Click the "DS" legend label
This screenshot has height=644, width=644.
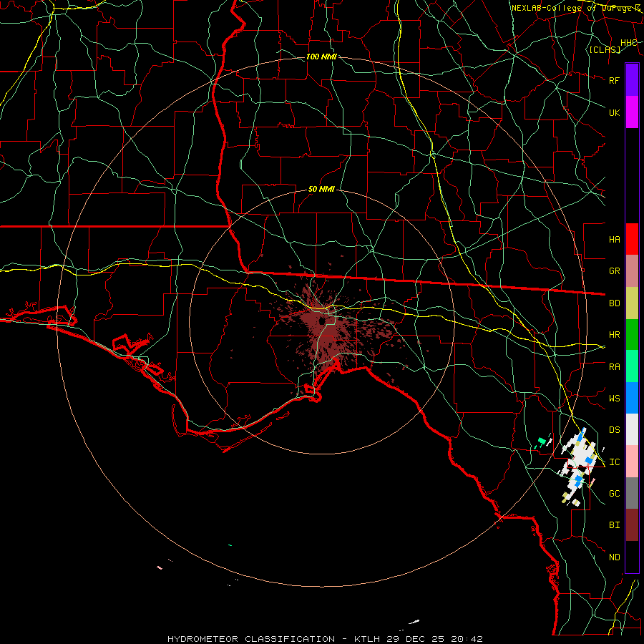[614, 429]
